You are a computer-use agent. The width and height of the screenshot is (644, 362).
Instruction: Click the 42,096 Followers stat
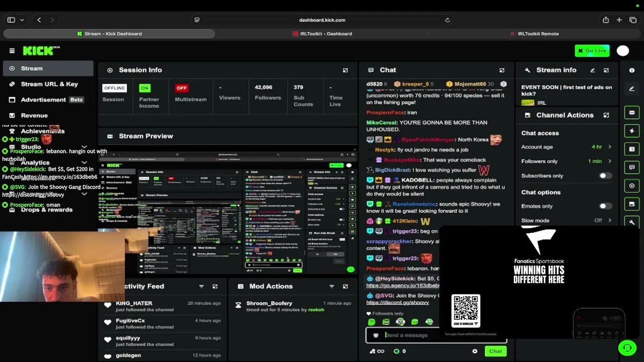(268, 92)
